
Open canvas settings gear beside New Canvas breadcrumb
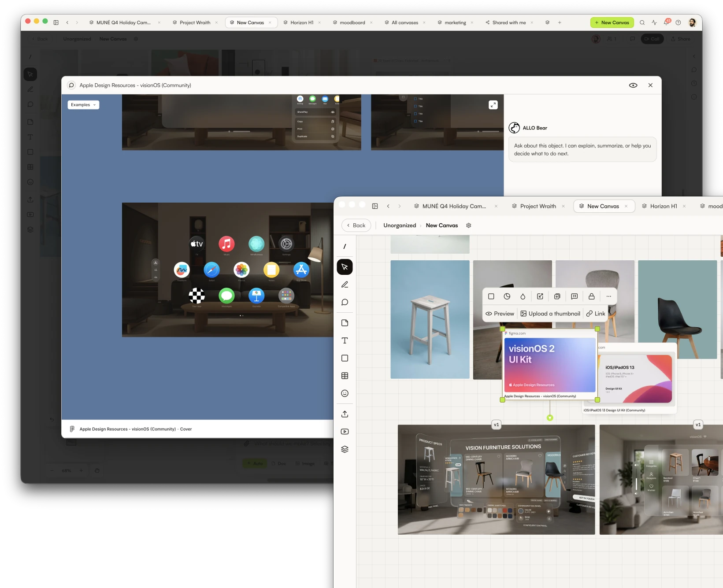pos(469,226)
